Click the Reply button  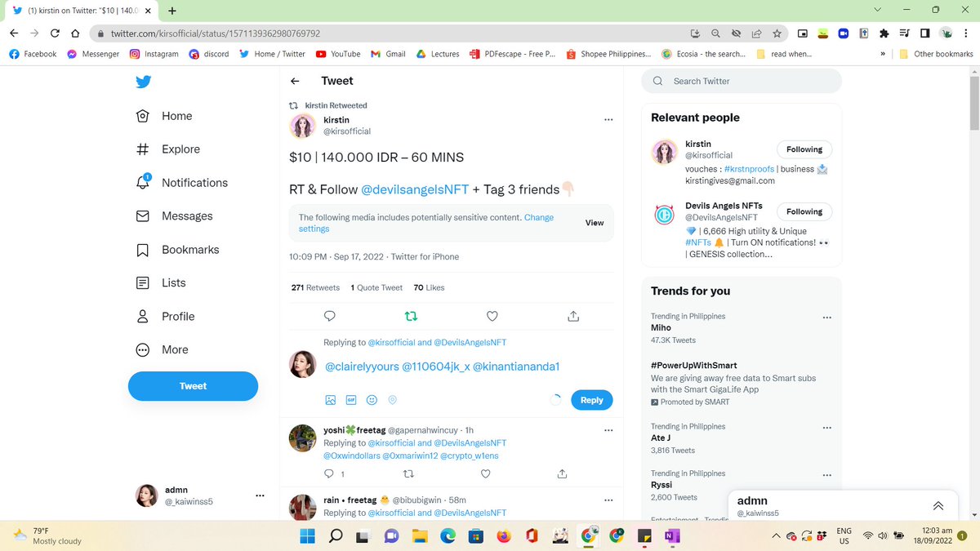591,400
